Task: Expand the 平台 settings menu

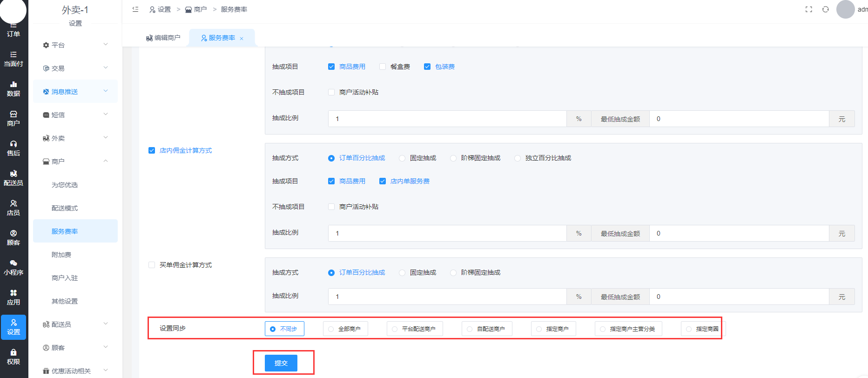Action: tap(75, 45)
